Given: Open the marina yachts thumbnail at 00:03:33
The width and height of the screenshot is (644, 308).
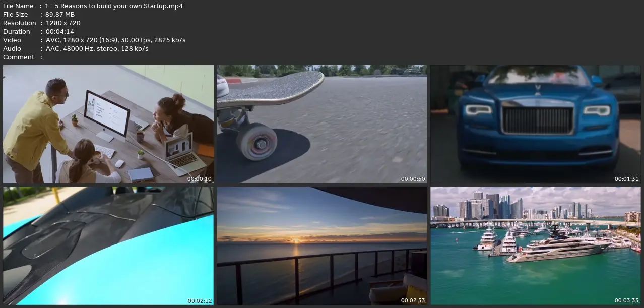Looking at the screenshot, I should click(x=536, y=246).
